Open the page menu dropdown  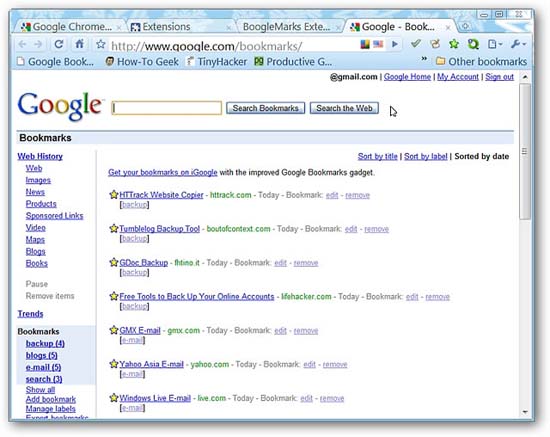click(x=495, y=44)
